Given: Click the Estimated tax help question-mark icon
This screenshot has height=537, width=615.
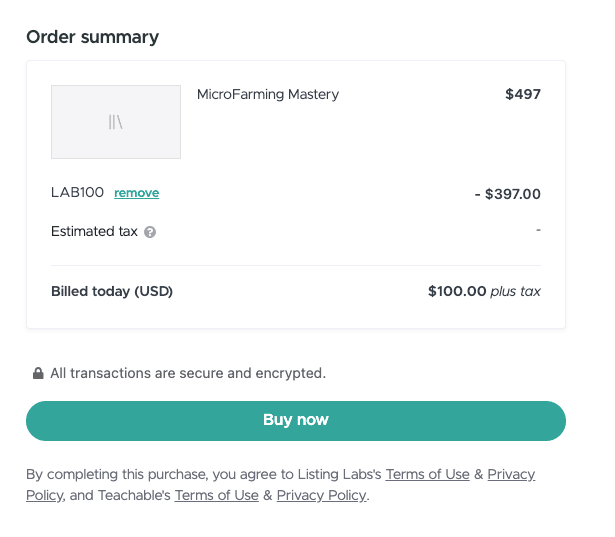Looking at the screenshot, I should [150, 232].
